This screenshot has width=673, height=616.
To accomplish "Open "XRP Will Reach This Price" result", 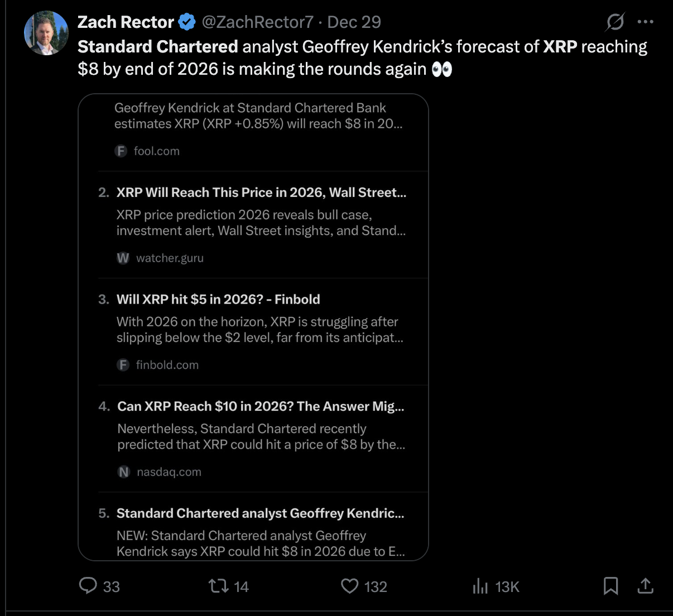I will (261, 192).
